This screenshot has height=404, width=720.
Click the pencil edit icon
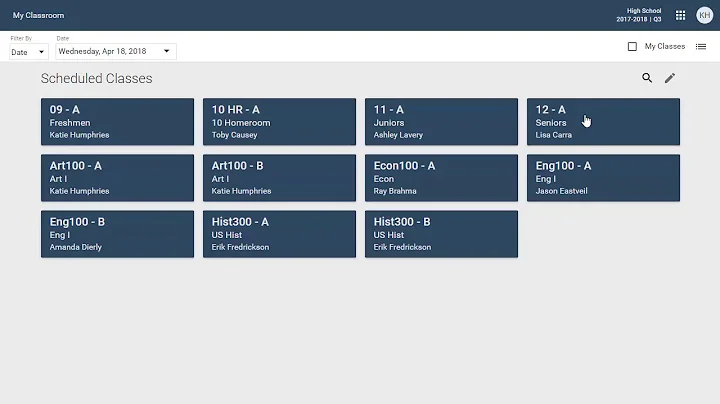670,78
